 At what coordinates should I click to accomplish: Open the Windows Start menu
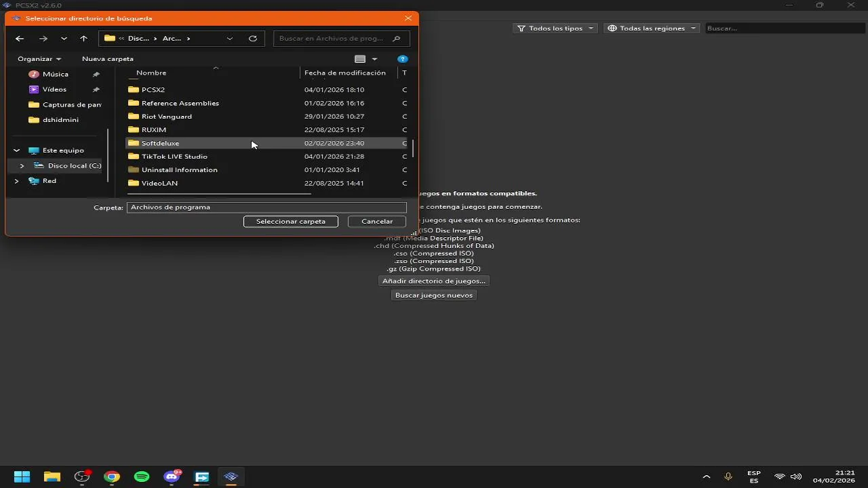22,476
